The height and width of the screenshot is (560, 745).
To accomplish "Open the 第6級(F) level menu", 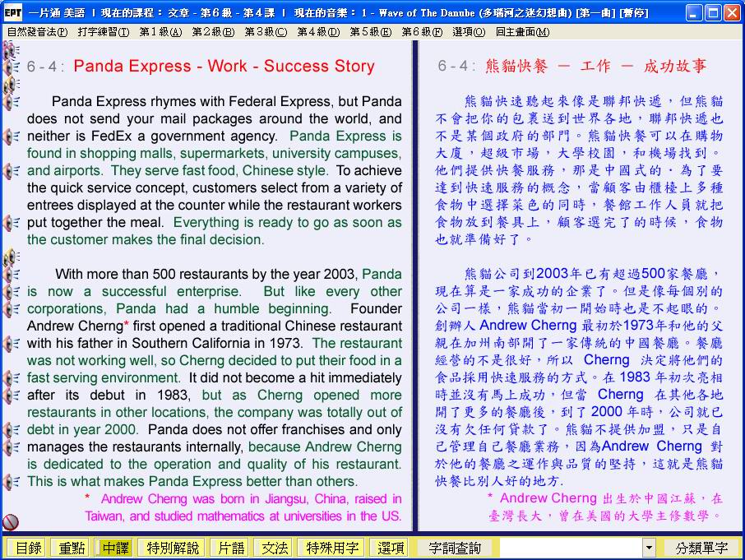I will (x=421, y=31).
